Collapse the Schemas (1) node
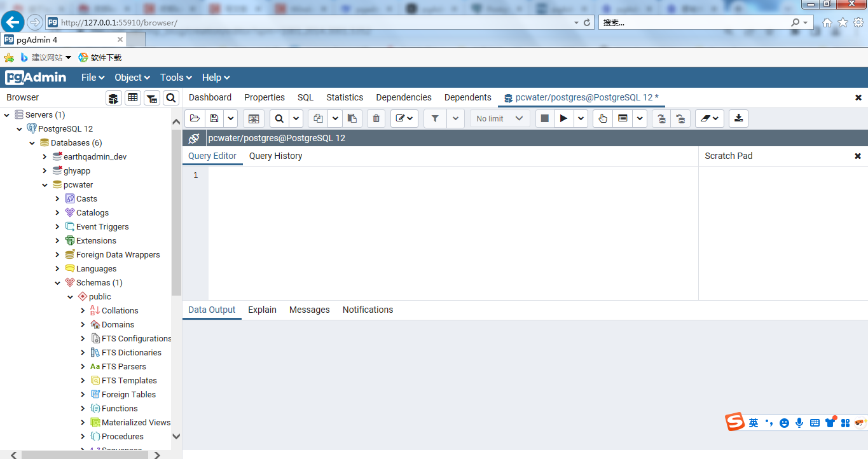Image resolution: width=868 pixels, height=459 pixels. coord(57,283)
